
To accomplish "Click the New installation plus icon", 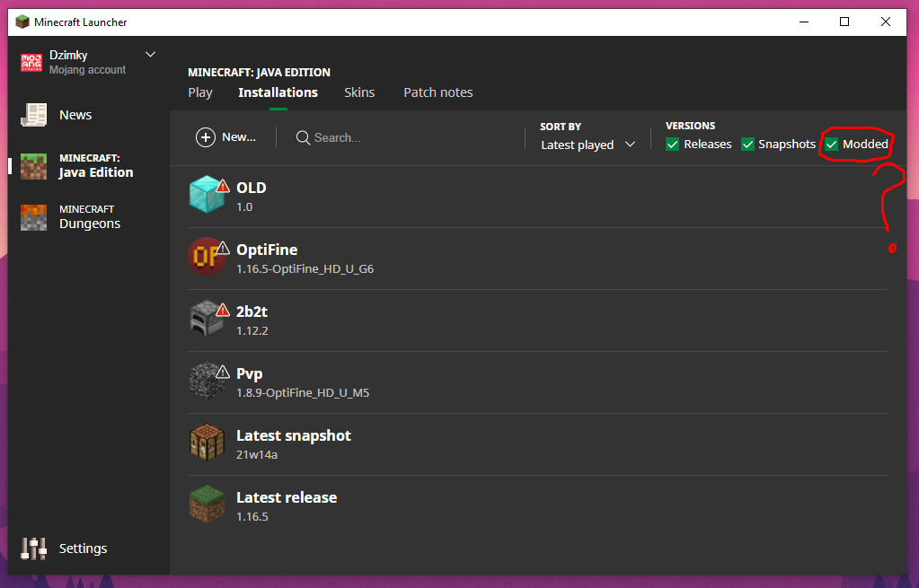I will pyautogui.click(x=206, y=137).
